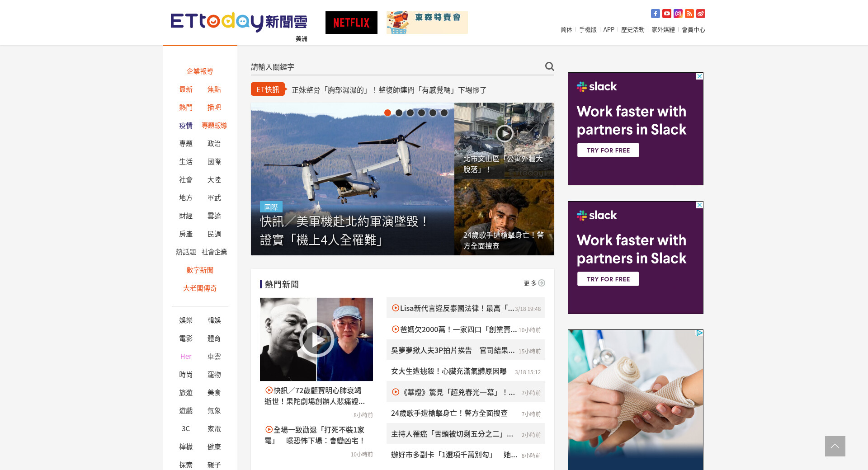Open the 美軍機赴北約軍演墜毀 headline story

click(344, 231)
